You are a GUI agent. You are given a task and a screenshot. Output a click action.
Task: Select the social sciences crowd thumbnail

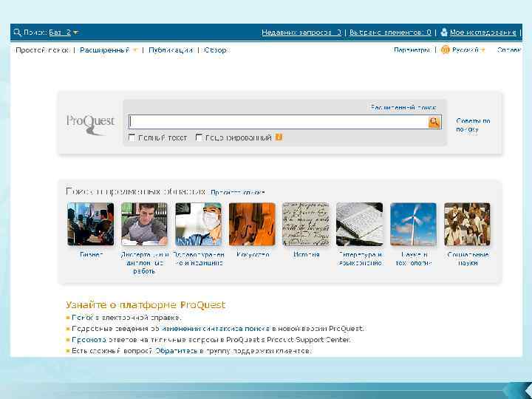click(467, 224)
